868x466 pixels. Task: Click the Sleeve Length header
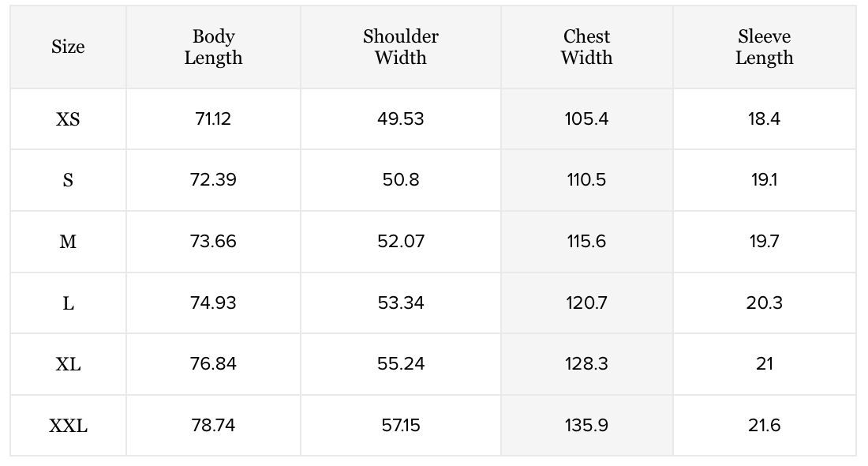click(764, 47)
